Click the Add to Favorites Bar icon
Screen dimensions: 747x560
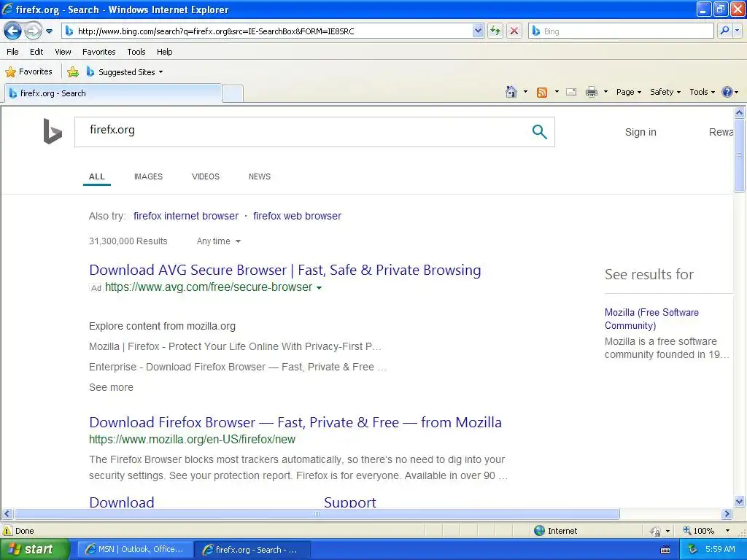click(73, 72)
